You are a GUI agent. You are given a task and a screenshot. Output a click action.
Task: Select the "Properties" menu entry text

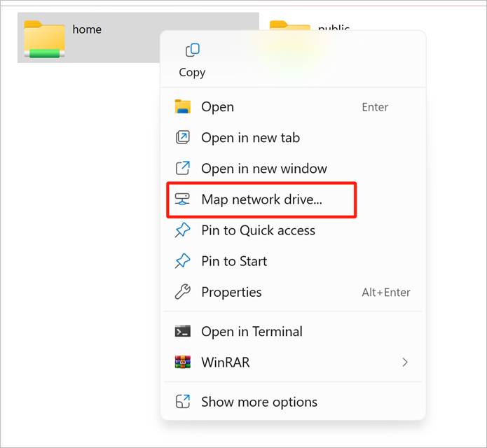coord(231,292)
